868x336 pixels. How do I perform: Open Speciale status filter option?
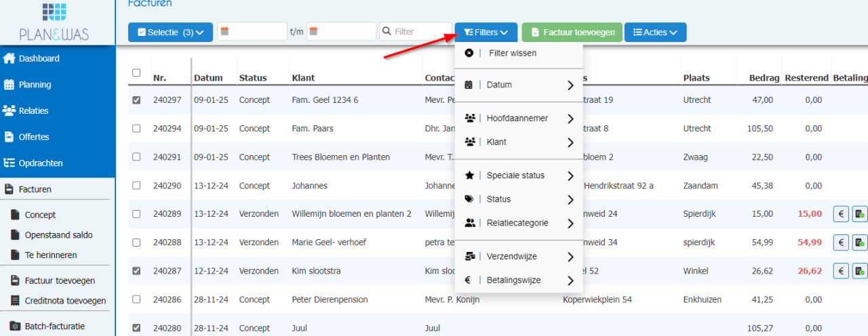[x=518, y=175]
